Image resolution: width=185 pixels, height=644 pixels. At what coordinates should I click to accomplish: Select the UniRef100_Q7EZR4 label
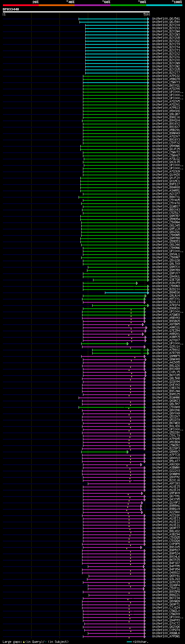166,331
